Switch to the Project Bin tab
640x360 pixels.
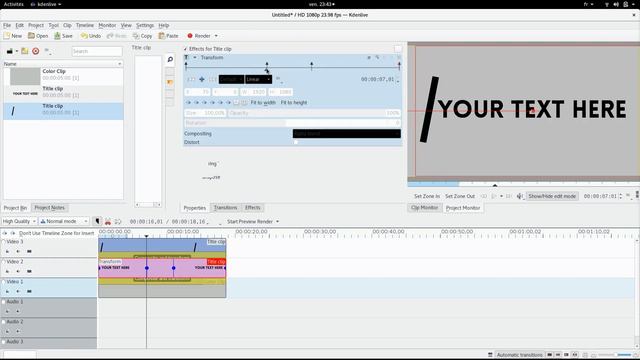coord(15,208)
